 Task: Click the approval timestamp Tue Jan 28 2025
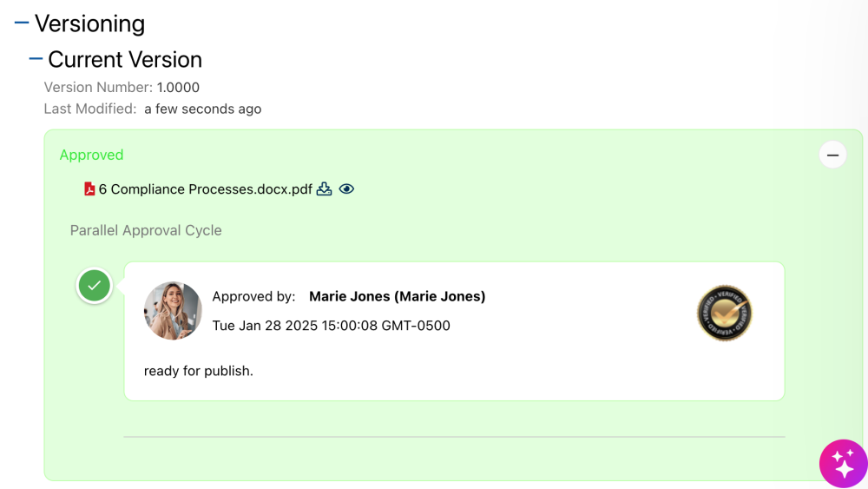[331, 326]
